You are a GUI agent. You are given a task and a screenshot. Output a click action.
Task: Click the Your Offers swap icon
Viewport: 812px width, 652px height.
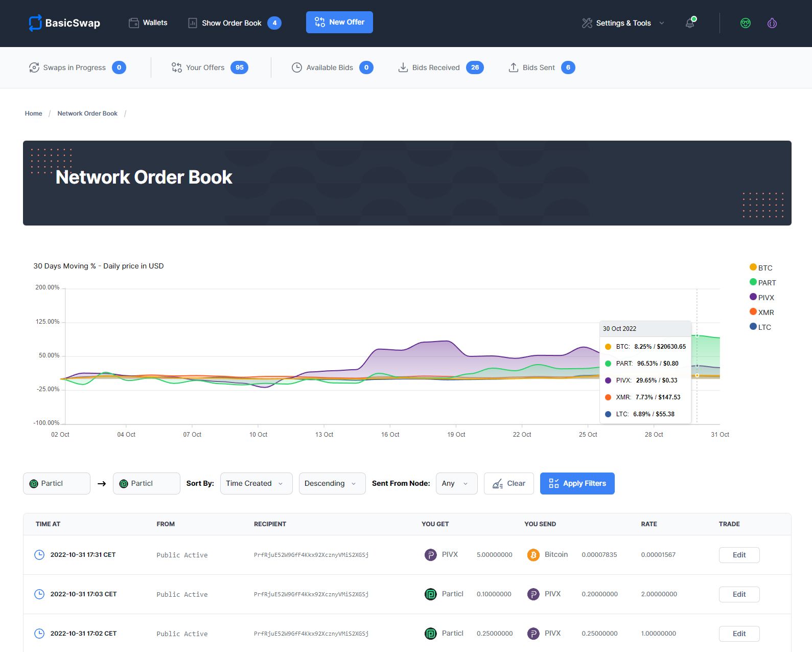tap(177, 68)
